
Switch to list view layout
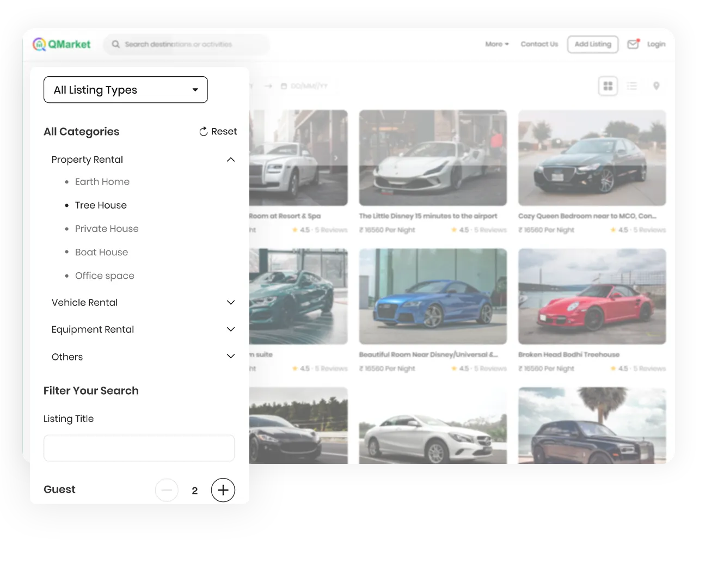tap(632, 86)
